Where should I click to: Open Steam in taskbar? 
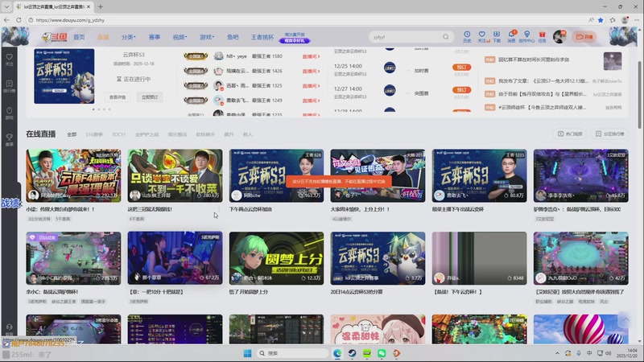point(352,353)
